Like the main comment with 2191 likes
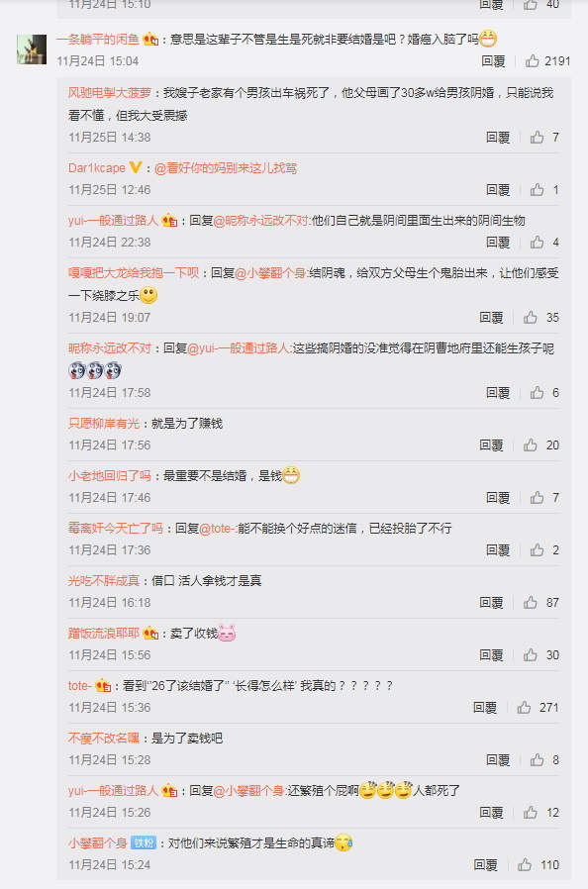The width and height of the screenshot is (588, 889). (532, 60)
